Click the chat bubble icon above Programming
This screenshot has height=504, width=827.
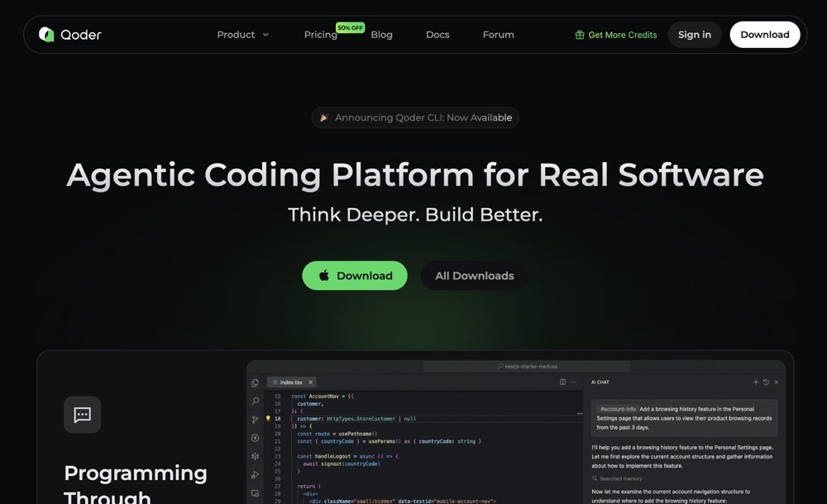pyautogui.click(x=83, y=415)
